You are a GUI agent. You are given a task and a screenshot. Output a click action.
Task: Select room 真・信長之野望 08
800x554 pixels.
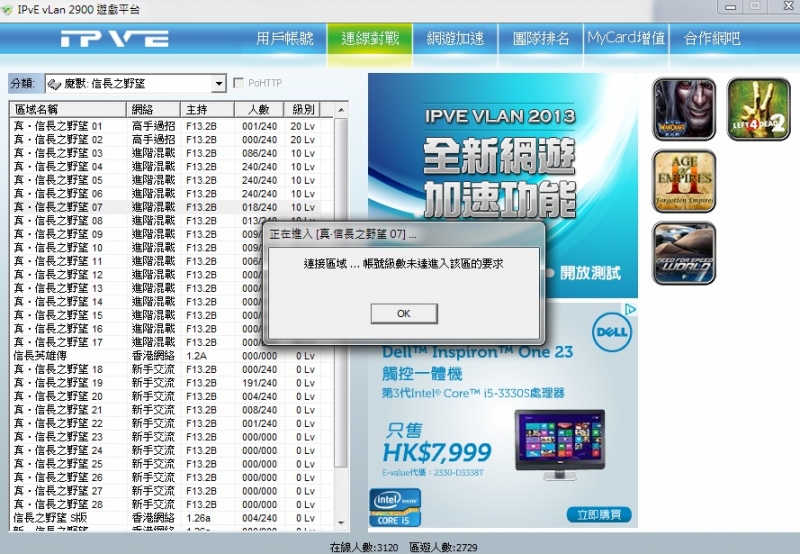click(x=171, y=220)
